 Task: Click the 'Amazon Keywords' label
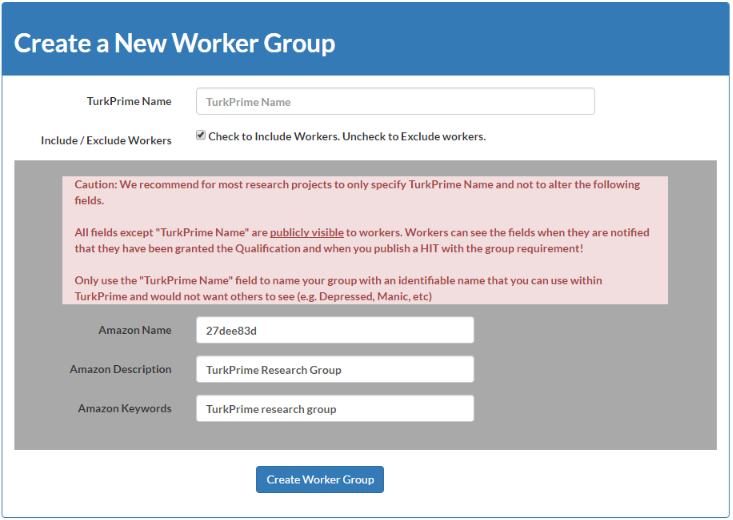pyautogui.click(x=125, y=409)
